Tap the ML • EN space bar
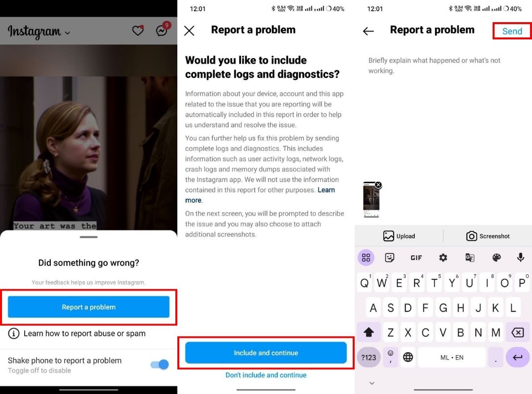 click(452, 358)
